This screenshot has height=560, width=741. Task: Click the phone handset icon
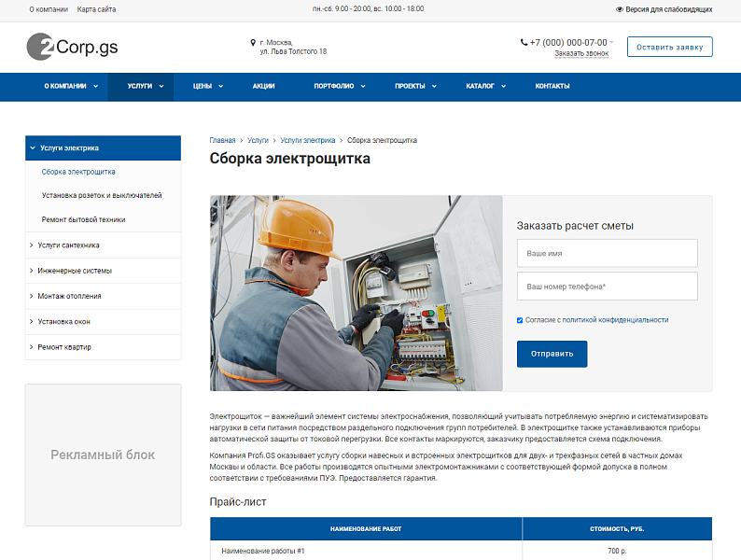(x=524, y=42)
